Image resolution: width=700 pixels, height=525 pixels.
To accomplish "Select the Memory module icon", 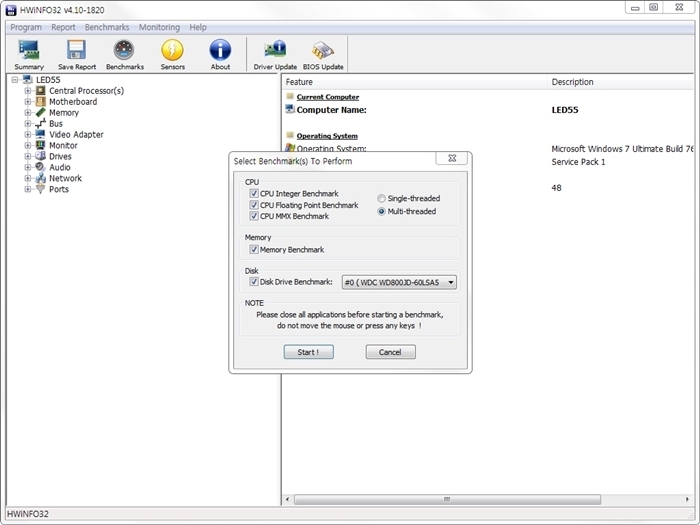I will pyautogui.click(x=41, y=112).
